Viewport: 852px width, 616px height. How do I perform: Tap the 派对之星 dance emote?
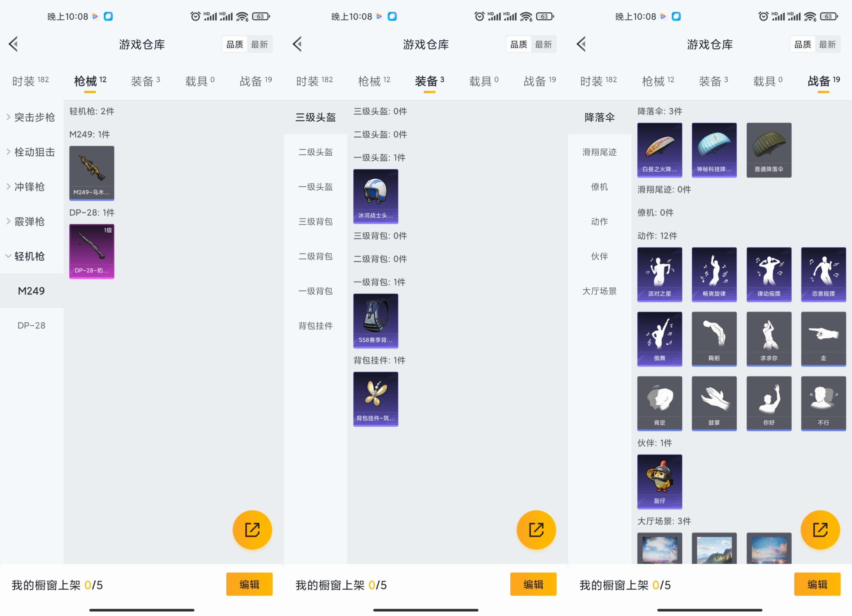coord(660,274)
